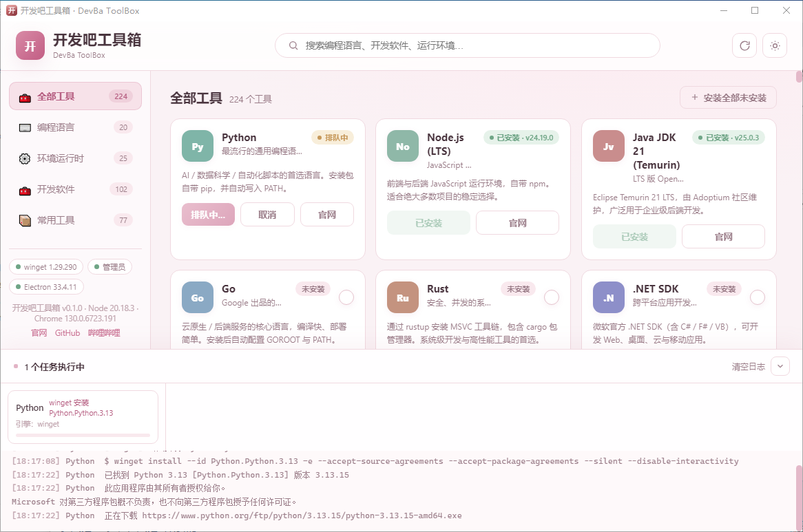803x532 pixels.
Task: Click 取消 to cancel Python install
Action: (x=267, y=214)
